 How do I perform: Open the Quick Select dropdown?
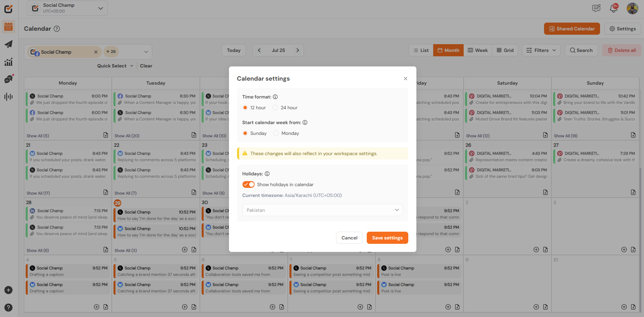[x=115, y=66]
